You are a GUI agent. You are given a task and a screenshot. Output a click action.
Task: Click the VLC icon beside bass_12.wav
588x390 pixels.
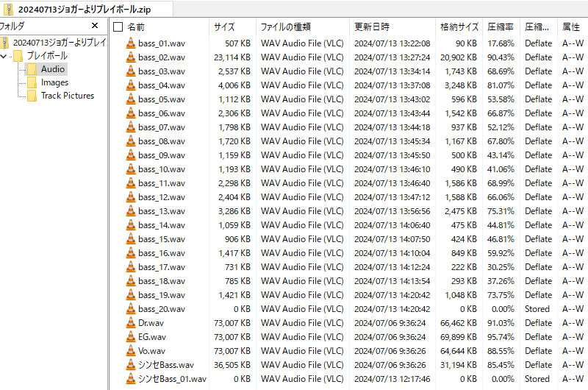(x=131, y=197)
